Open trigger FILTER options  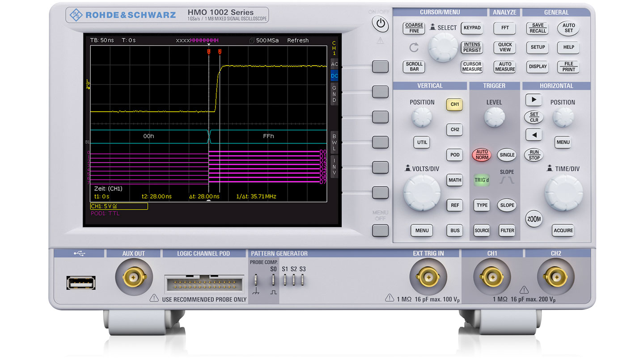point(507,231)
